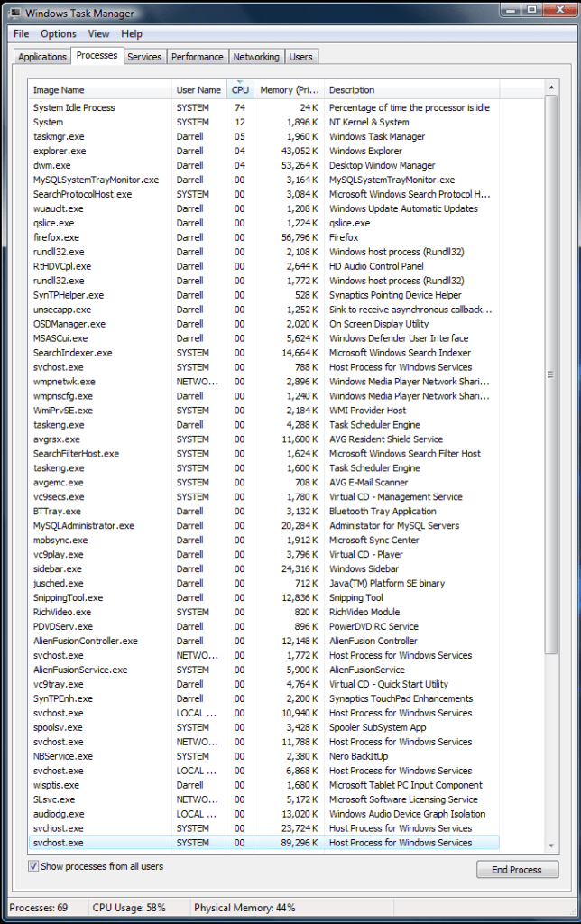This screenshot has height=924, width=581.
Task: Click the Task Manager title bar icon
Action: pos(15,13)
